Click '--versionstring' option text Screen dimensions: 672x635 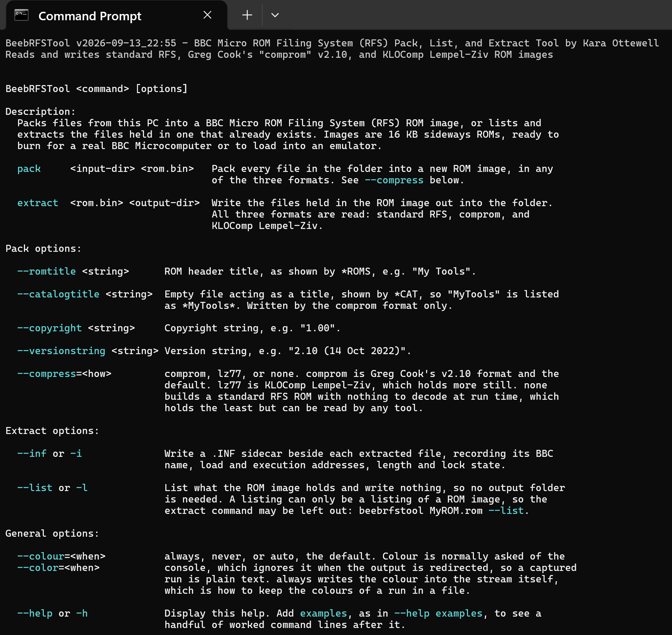pos(61,351)
